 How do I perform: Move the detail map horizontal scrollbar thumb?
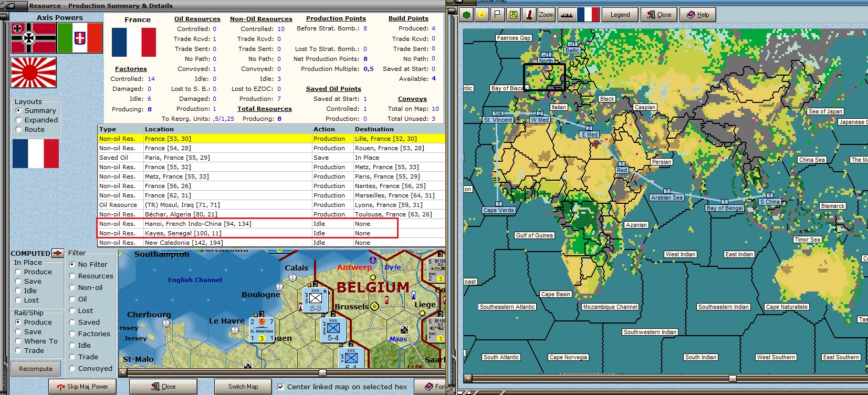pyautogui.click(x=323, y=372)
